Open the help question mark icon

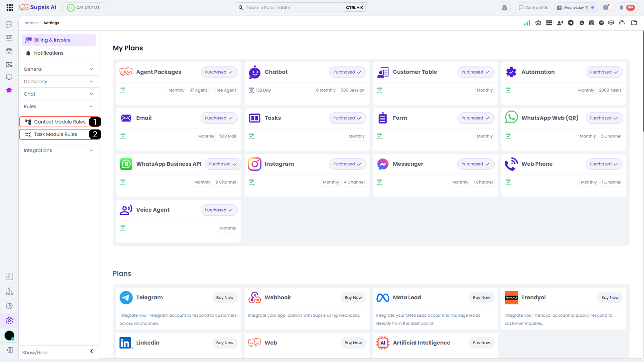606,8
